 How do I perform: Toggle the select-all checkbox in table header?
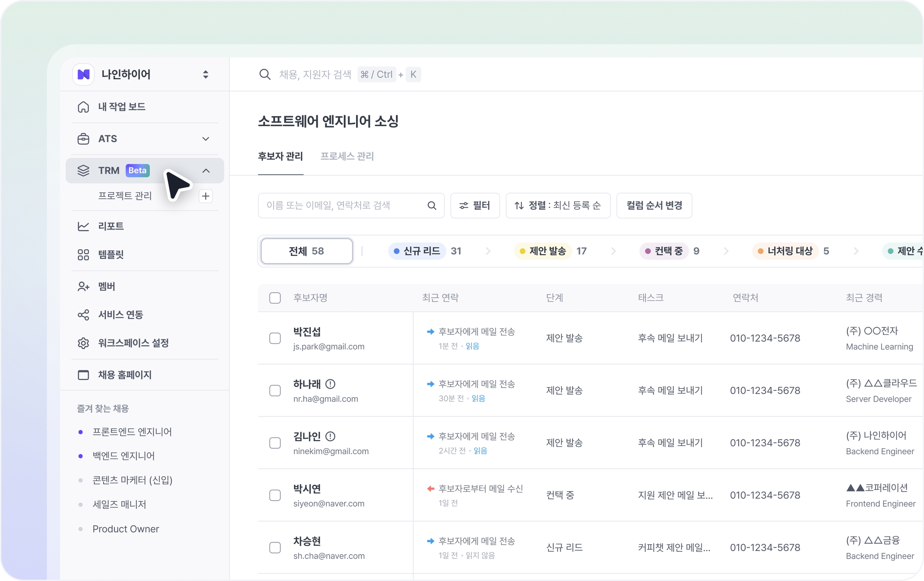[275, 298]
